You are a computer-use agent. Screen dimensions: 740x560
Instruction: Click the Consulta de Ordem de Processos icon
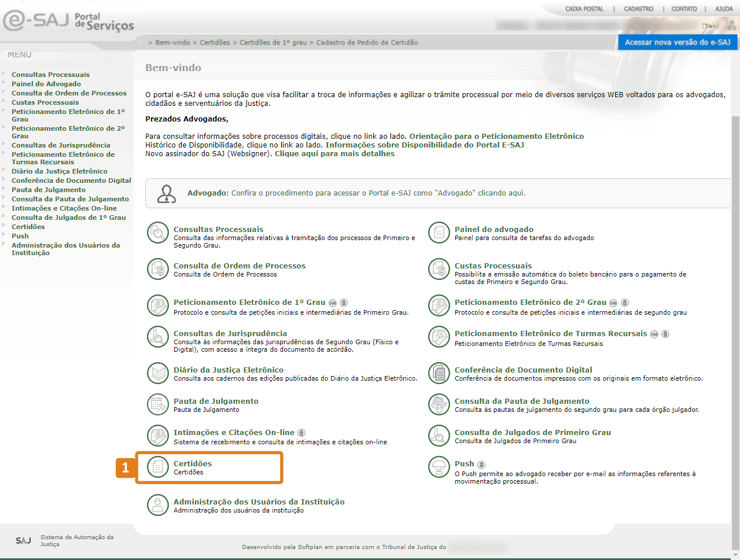[157, 269]
